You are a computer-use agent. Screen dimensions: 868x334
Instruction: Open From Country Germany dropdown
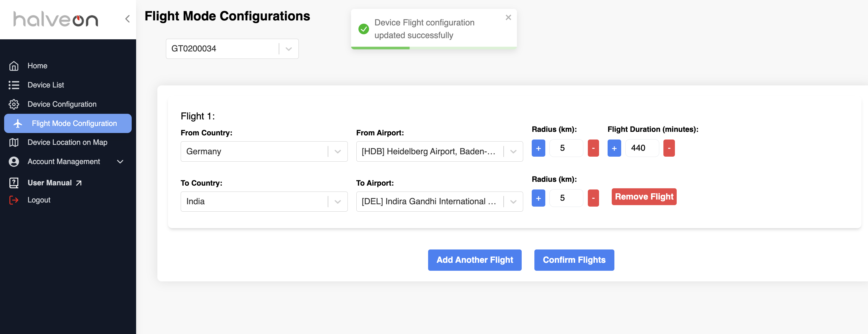coord(264,151)
